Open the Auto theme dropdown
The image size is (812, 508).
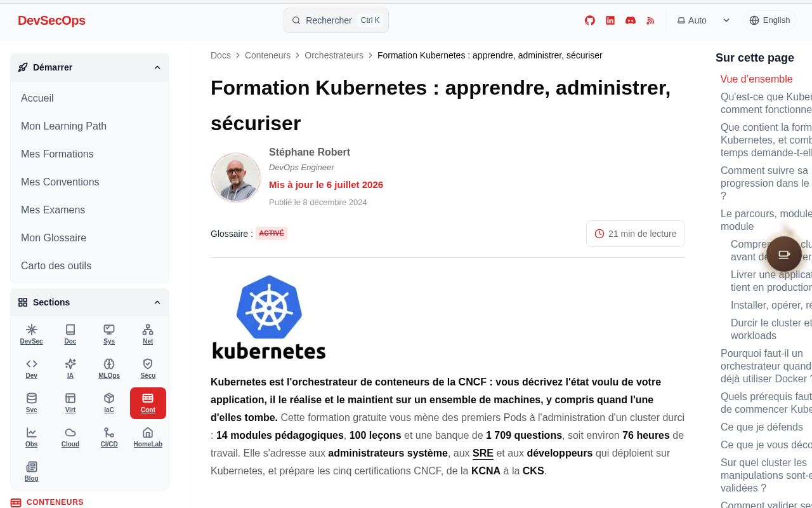click(704, 20)
